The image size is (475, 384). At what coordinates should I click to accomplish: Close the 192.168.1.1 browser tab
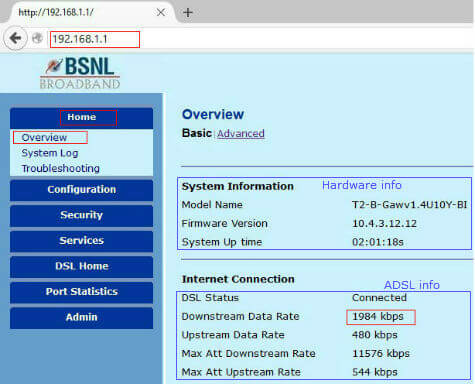[x=161, y=12]
